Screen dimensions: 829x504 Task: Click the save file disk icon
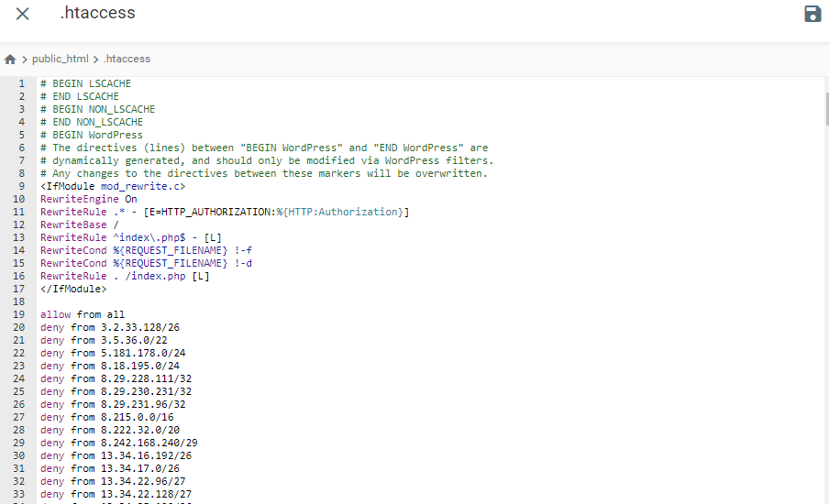(x=812, y=14)
